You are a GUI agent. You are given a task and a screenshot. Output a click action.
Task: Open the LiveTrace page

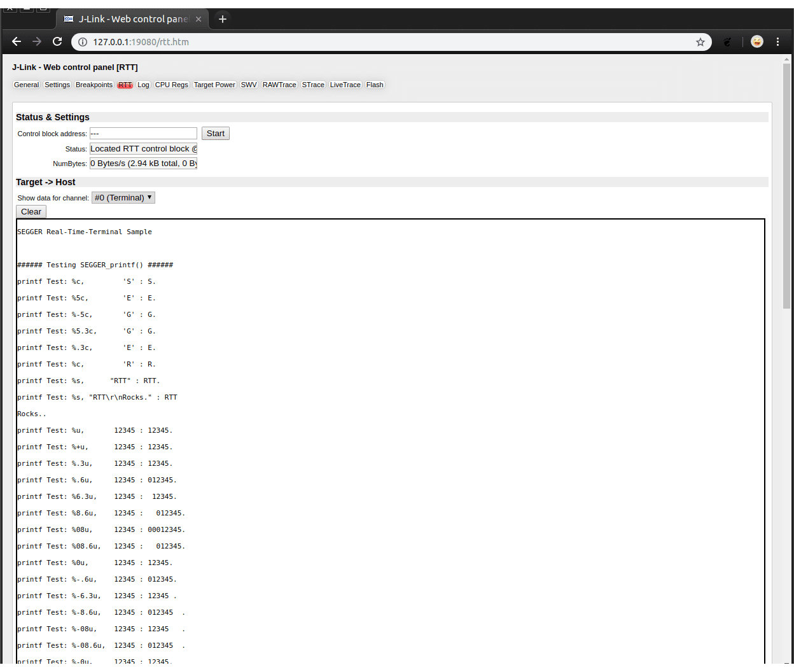pos(345,85)
